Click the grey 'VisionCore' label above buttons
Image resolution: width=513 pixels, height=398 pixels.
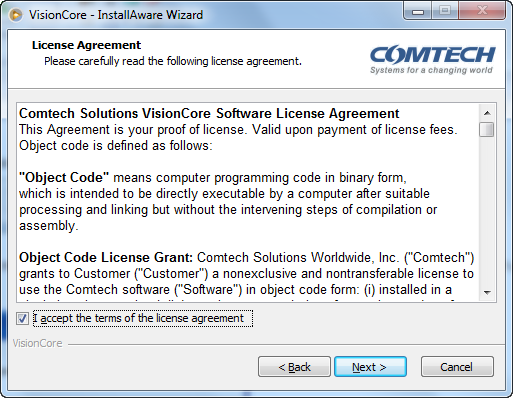[37, 343]
